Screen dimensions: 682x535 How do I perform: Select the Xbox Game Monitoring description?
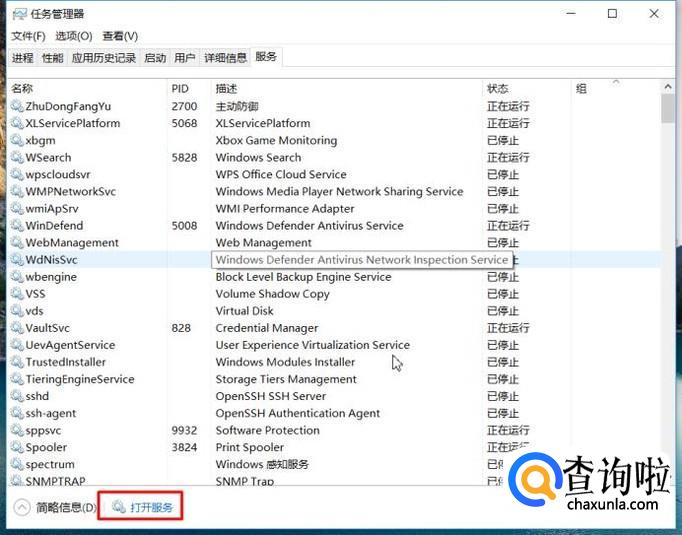(276, 140)
